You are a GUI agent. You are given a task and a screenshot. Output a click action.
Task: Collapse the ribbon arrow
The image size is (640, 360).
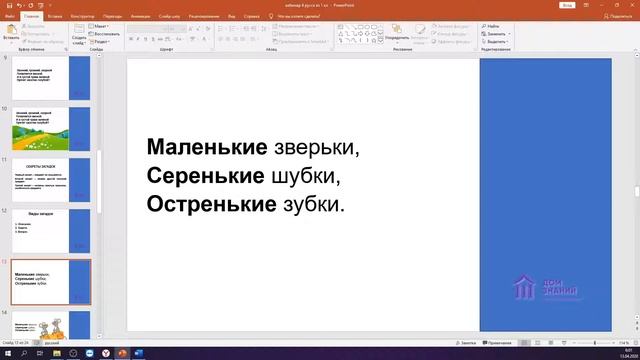(636, 49)
